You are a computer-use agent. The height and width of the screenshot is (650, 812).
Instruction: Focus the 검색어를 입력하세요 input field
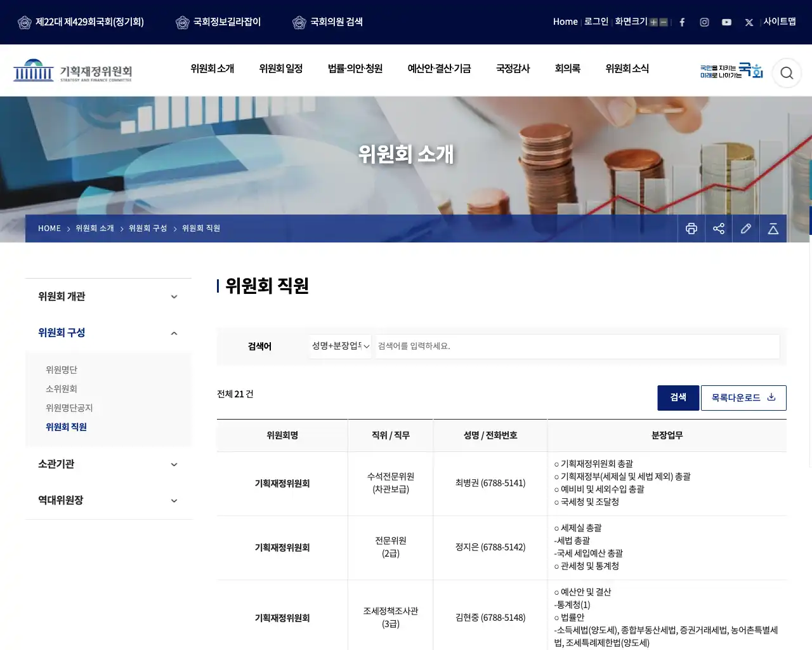577,346
